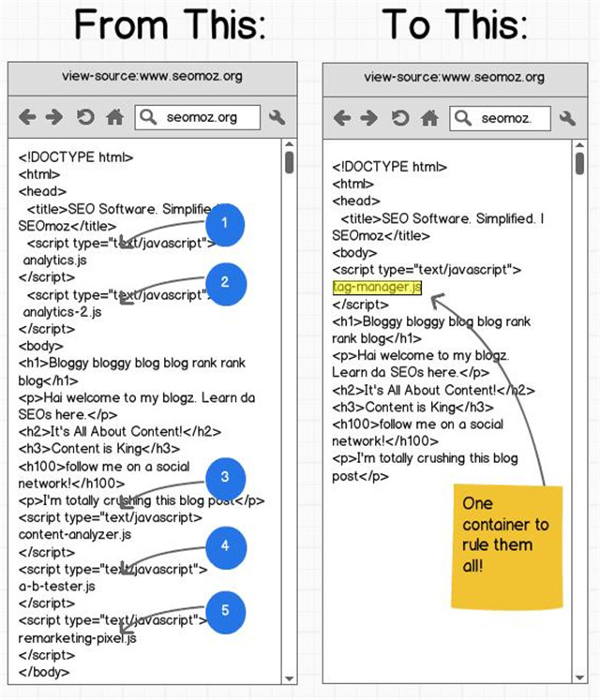Viewport: 600px width, 700px height.
Task: Click the 'analytics-2.js' line in left source
Action: coord(62,312)
